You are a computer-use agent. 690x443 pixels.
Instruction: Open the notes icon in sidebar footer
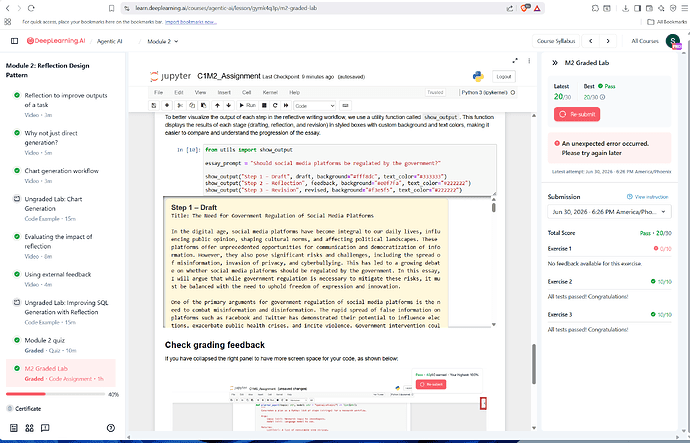14,428
